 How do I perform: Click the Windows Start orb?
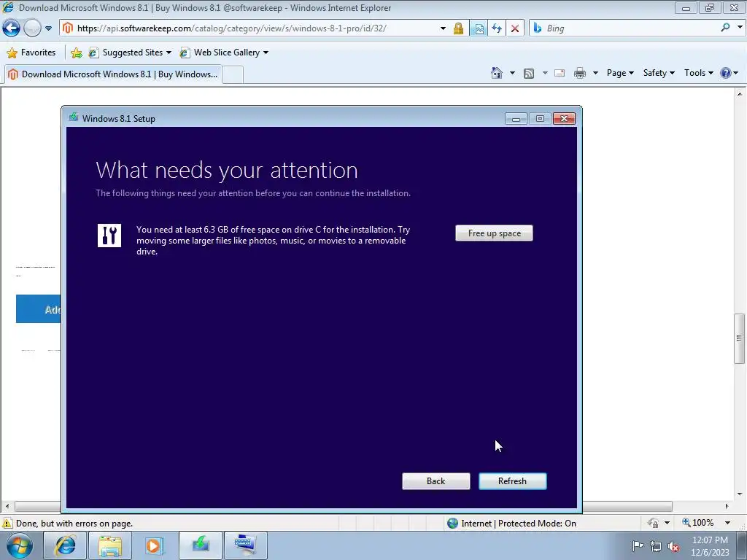(x=20, y=545)
